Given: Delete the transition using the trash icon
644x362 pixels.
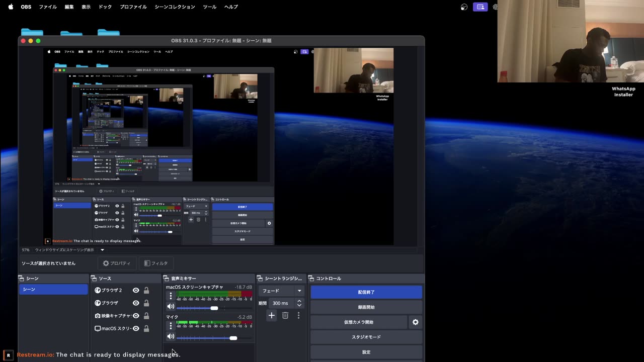Looking at the screenshot, I should tap(285, 315).
